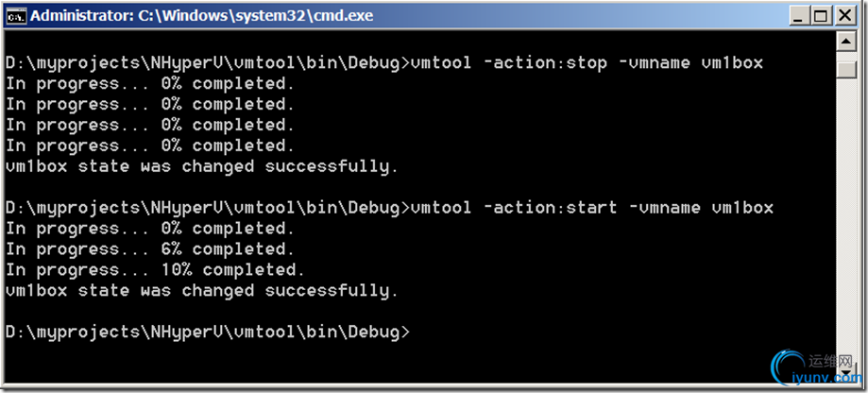Click the '10% completed' progress line

point(156,271)
